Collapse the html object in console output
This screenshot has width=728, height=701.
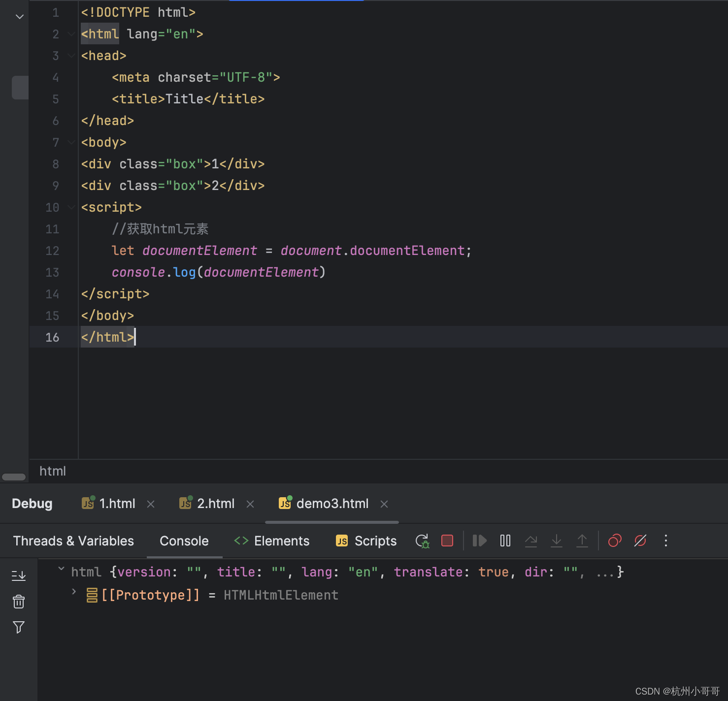[61, 570]
